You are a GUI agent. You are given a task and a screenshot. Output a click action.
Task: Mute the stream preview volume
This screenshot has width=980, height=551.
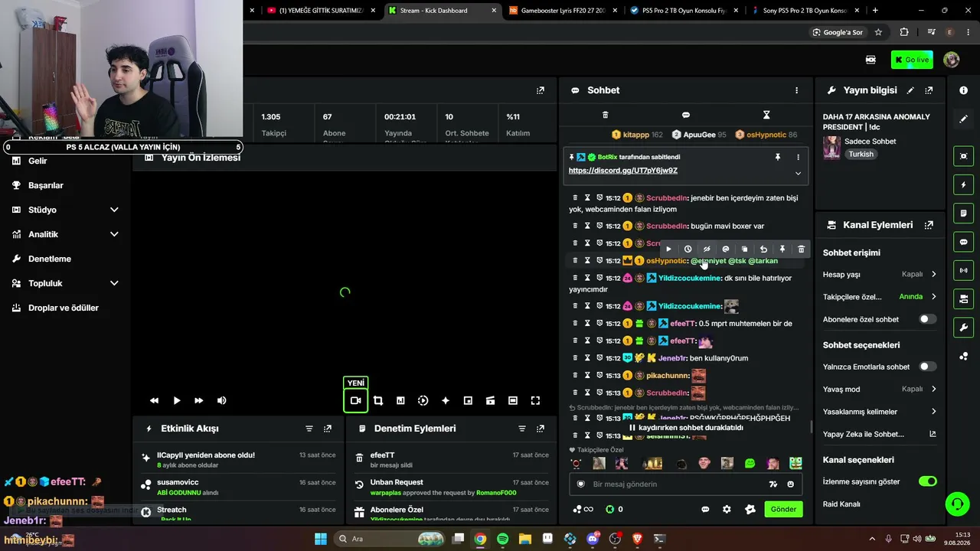[x=221, y=400]
